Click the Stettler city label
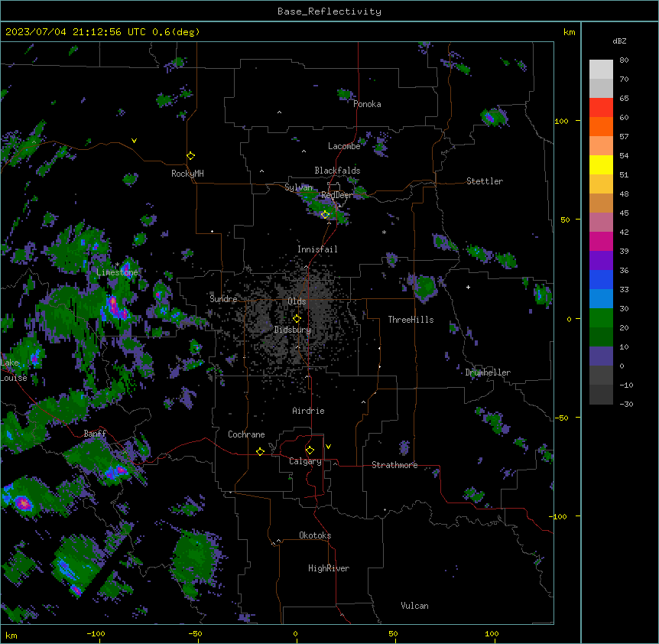Viewport: 659px width, 644px height. point(485,181)
